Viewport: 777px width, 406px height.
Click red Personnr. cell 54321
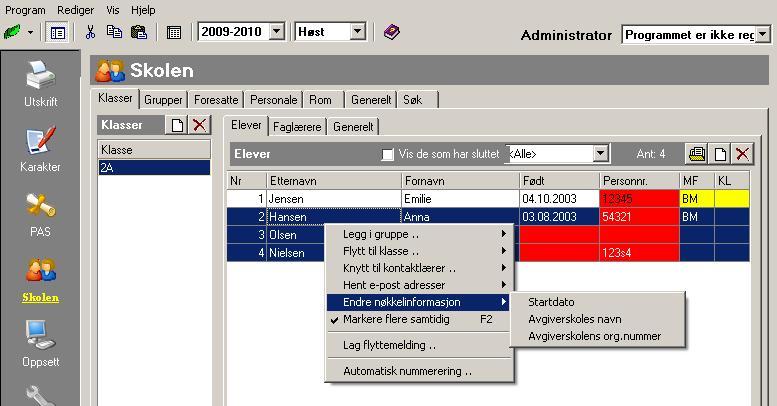click(x=639, y=217)
